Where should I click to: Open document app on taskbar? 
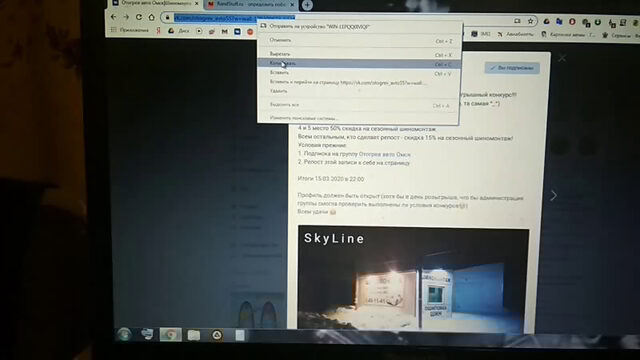(x=240, y=335)
